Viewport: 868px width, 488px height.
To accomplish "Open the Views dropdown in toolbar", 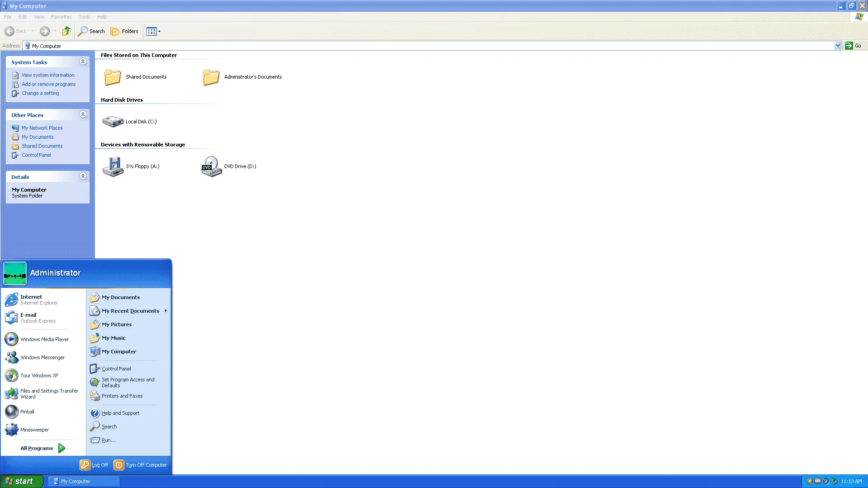I will [x=154, y=31].
